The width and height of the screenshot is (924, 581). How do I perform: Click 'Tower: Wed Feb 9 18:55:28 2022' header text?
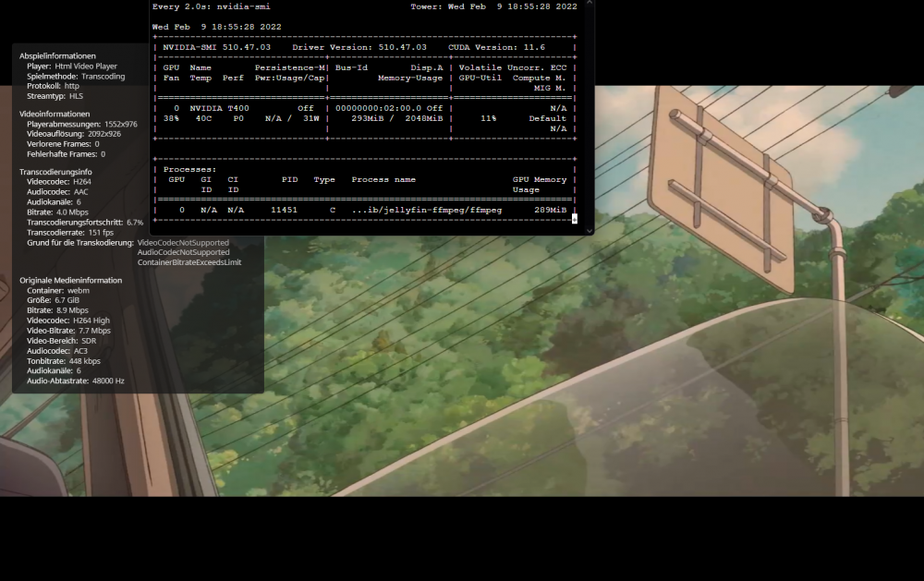[493, 6]
